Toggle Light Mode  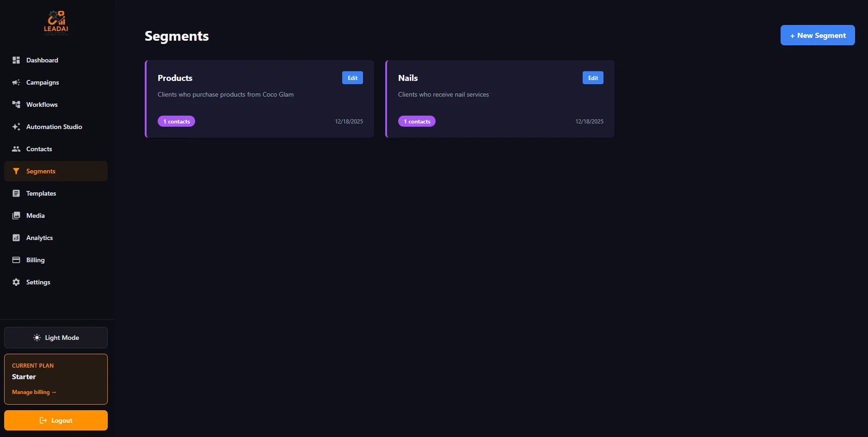(55, 338)
